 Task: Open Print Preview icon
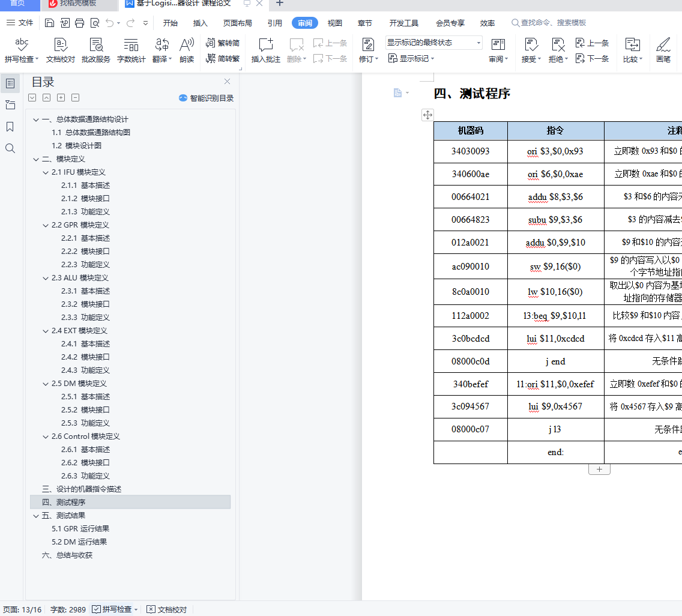[94, 23]
